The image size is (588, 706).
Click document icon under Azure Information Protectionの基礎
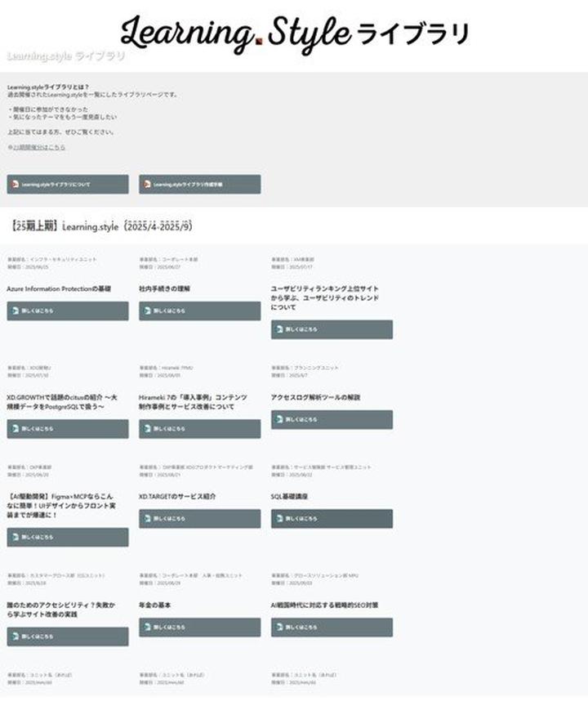coord(14,311)
